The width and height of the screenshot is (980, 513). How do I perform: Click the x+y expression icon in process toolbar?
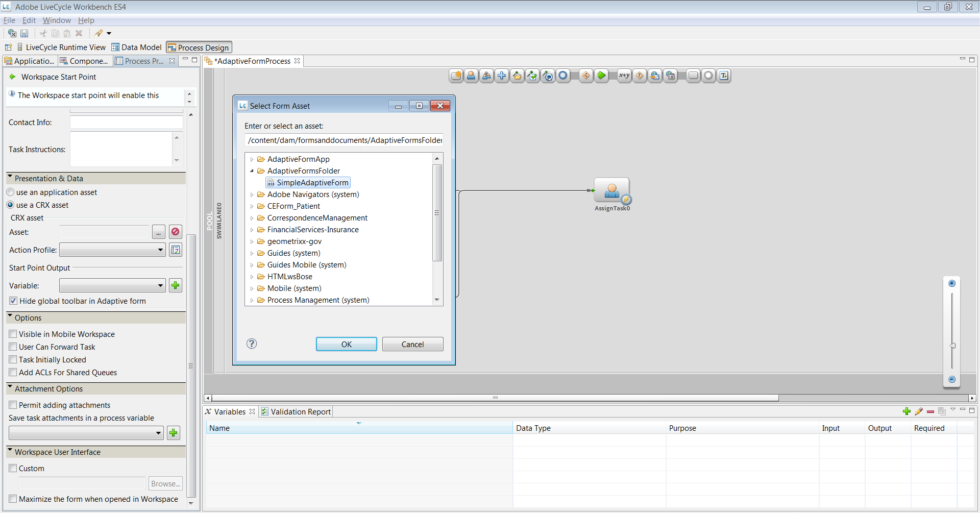pyautogui.click(x=624, y=76)
